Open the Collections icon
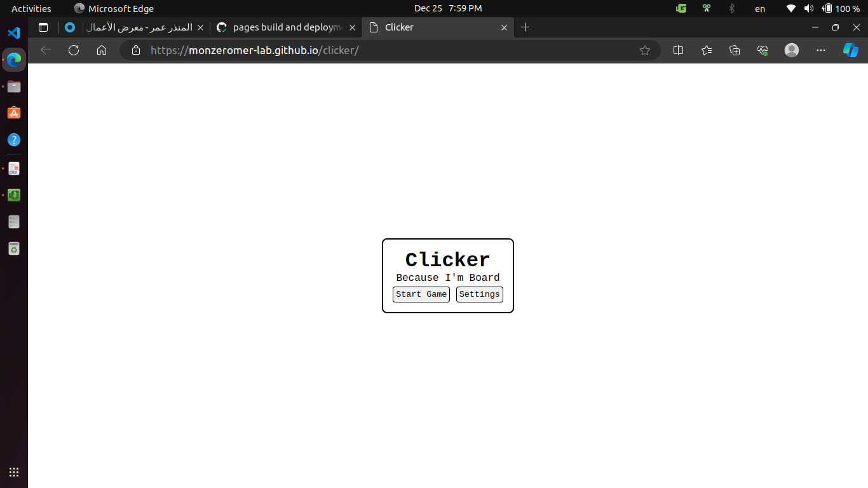 point(735,50)
